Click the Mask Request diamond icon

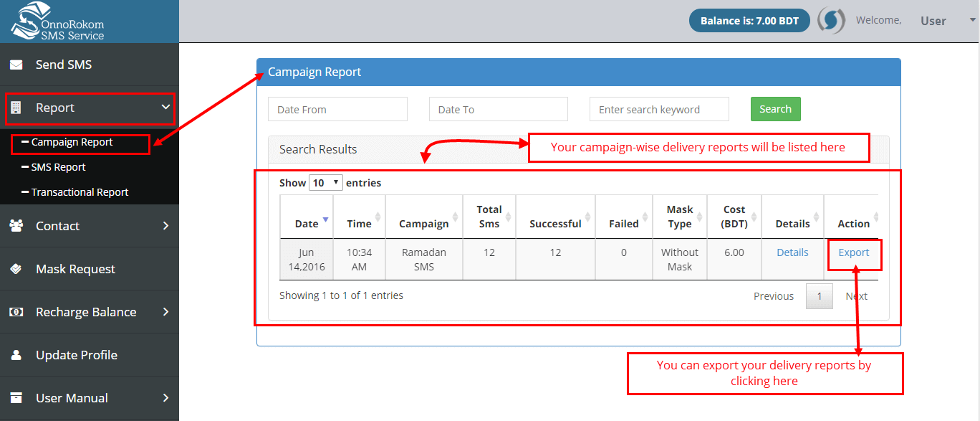coord(17,268)
